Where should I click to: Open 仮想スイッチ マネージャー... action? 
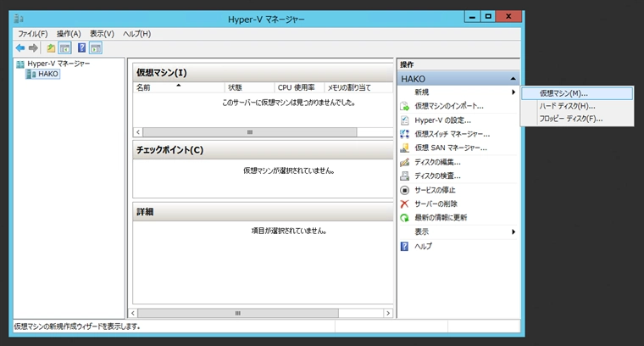click(x=452, y=134)
